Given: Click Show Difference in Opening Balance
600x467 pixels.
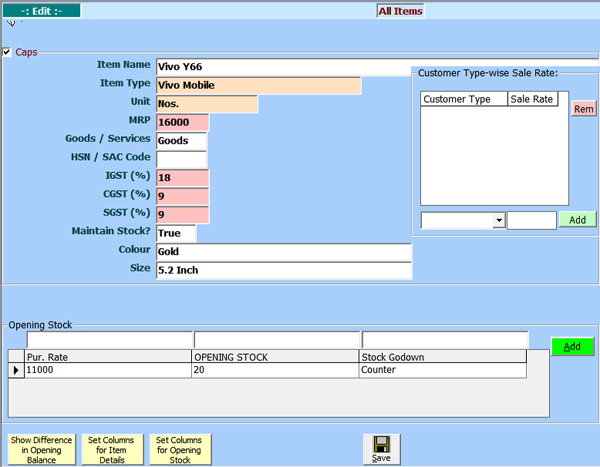Looking at the screenshot, I should click(x=41, y=450).
